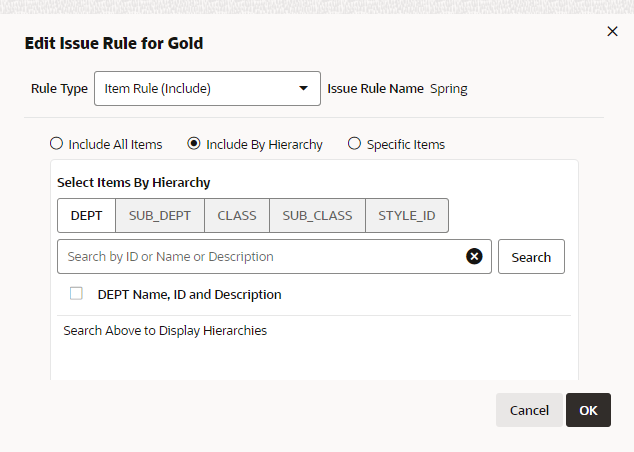The image size is (634, 452).
Task: Expand the Rule Type dropdown arrow
Action: (x=304, y=88)
